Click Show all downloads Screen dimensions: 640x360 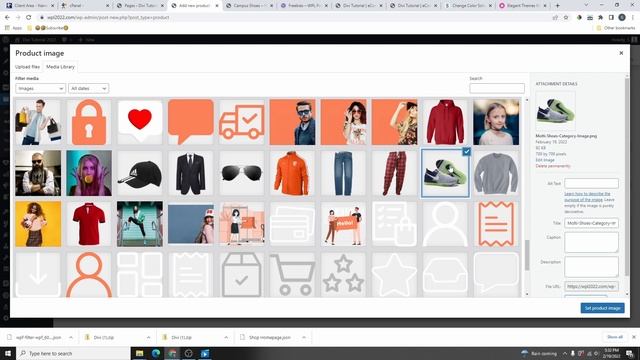tap(615, 337)
